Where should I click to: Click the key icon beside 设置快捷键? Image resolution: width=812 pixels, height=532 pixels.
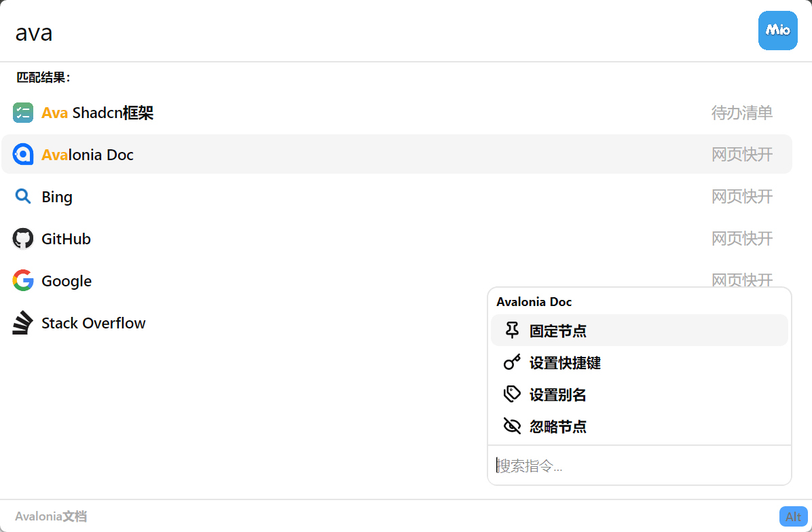[x=512, y=362]
